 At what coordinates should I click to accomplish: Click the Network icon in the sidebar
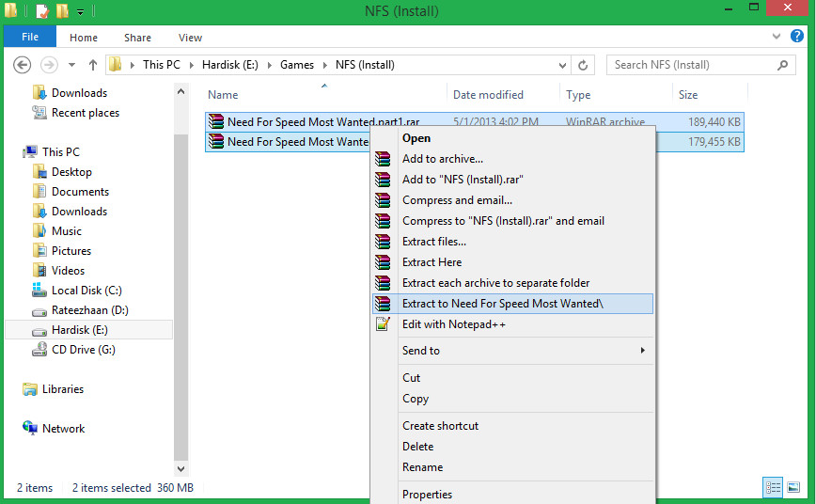[30, 428]
